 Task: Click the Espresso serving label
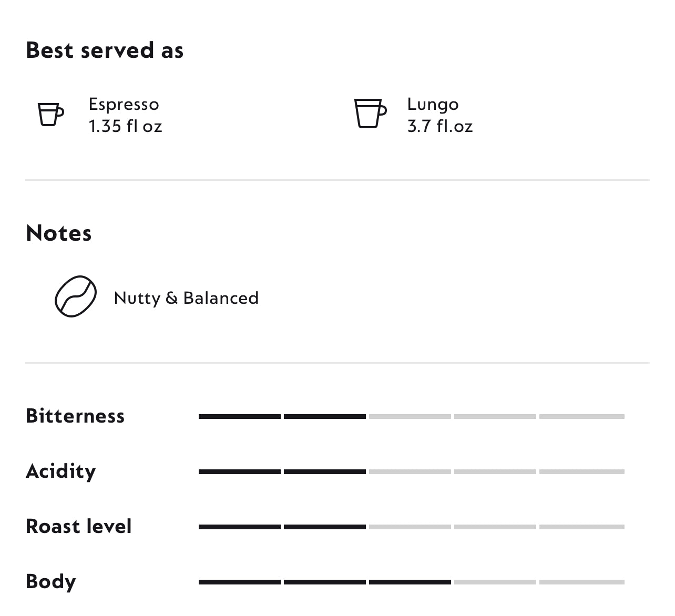(124, 104)
